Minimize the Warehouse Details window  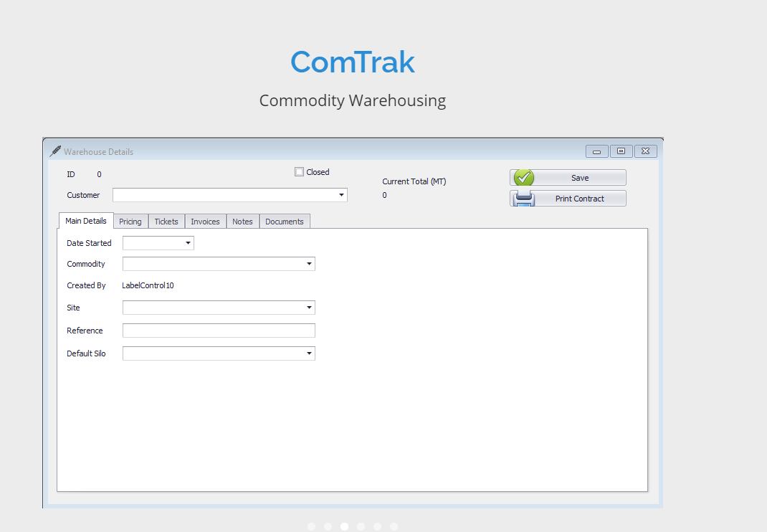tap(596, 151)
